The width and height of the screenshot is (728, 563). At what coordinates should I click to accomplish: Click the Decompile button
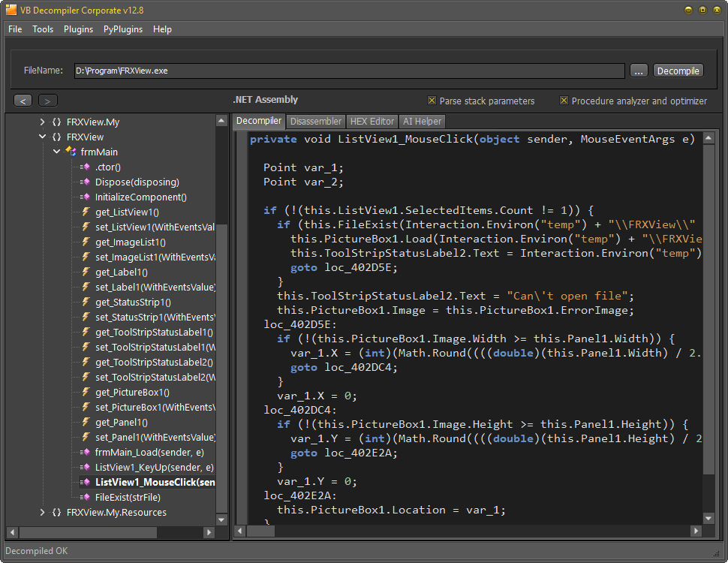(678, 71)
